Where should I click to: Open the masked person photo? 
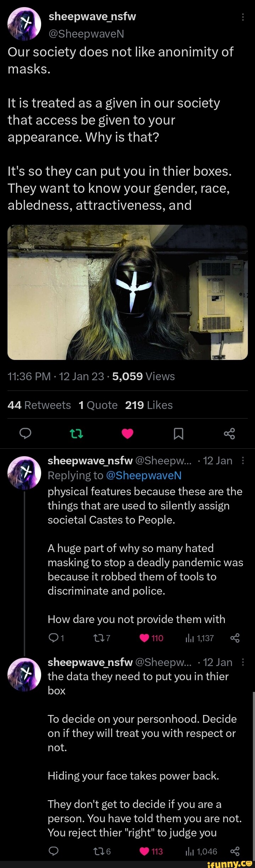coord(127,292)
